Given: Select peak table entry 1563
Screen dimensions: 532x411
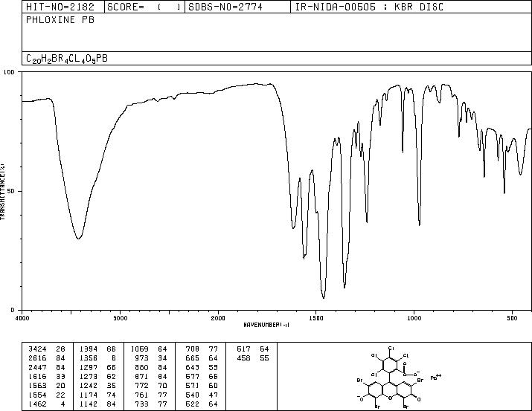Looking at the screenshot, I should [x=46, y=386].
